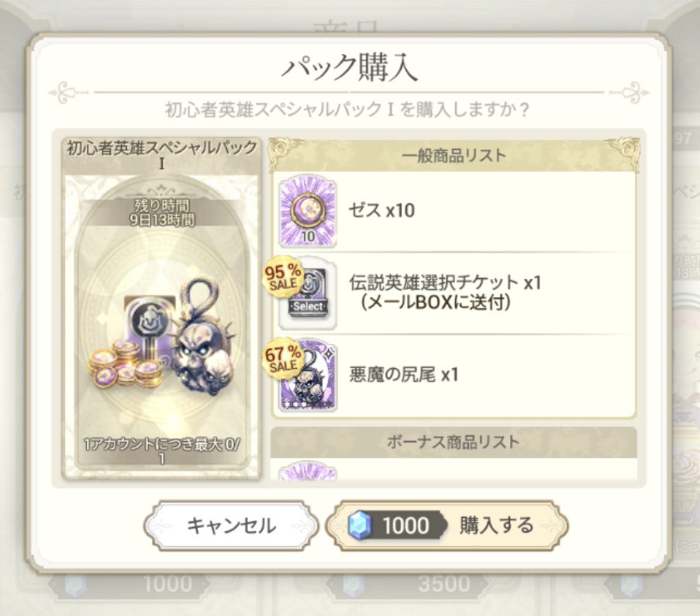700x616 pixels.
Task: Cancel the pack purchase with キャンセル
Action: 231,525
